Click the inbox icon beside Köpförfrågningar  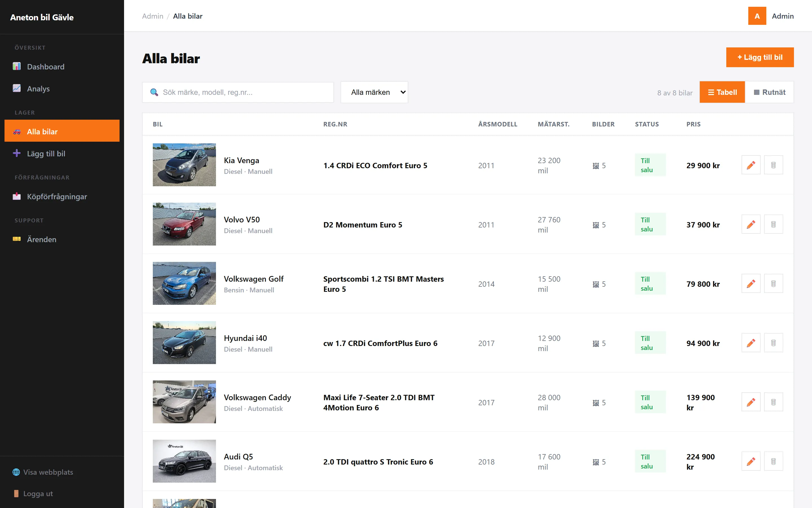tap(16, 196)
